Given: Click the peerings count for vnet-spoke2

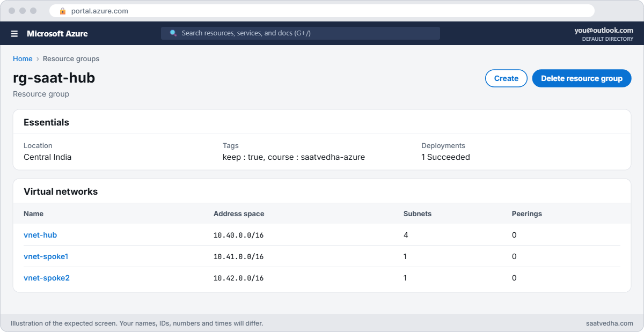Looking at the screenshot, I should 514,278.
